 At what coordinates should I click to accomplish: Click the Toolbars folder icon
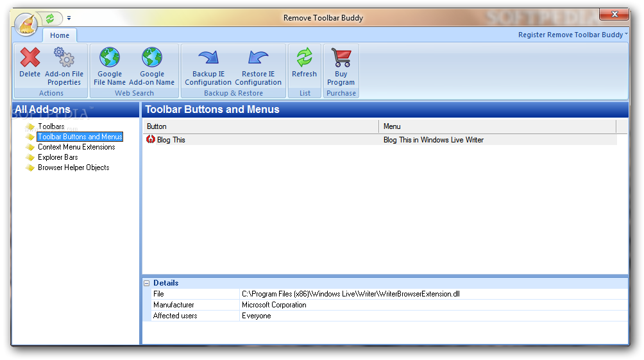tap(30, 126)
